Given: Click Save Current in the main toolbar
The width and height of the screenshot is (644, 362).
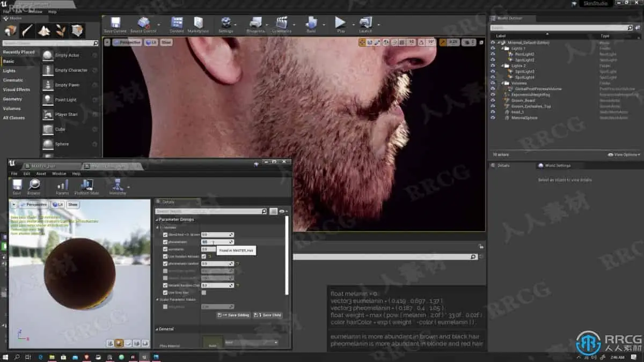Looking at the screenshot, I should [115, 24].
